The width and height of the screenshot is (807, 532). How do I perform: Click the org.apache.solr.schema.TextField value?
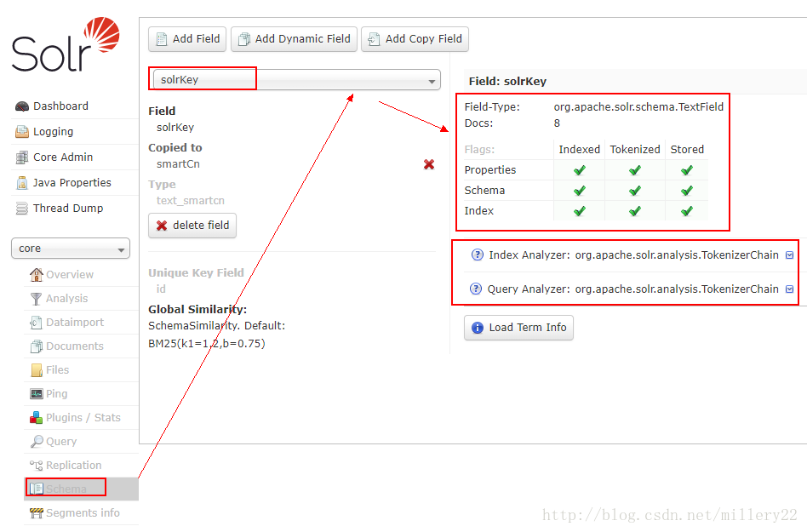tap(638, 107)
